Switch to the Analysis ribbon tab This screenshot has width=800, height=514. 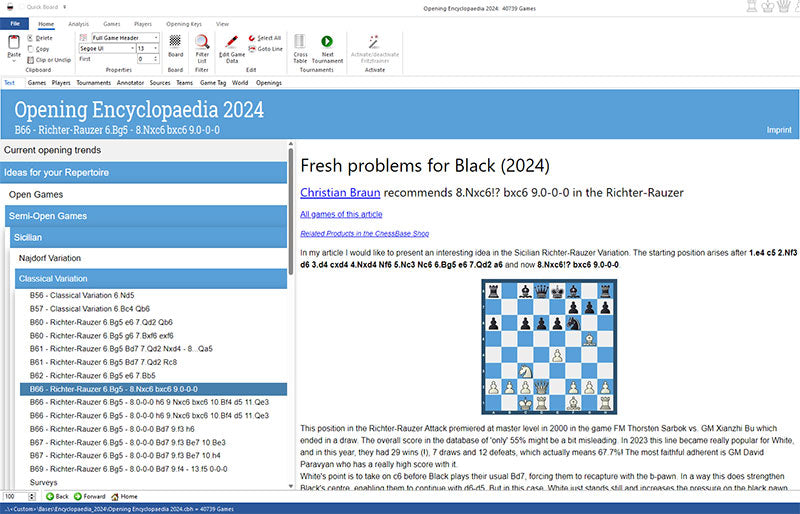pos(78,23)
